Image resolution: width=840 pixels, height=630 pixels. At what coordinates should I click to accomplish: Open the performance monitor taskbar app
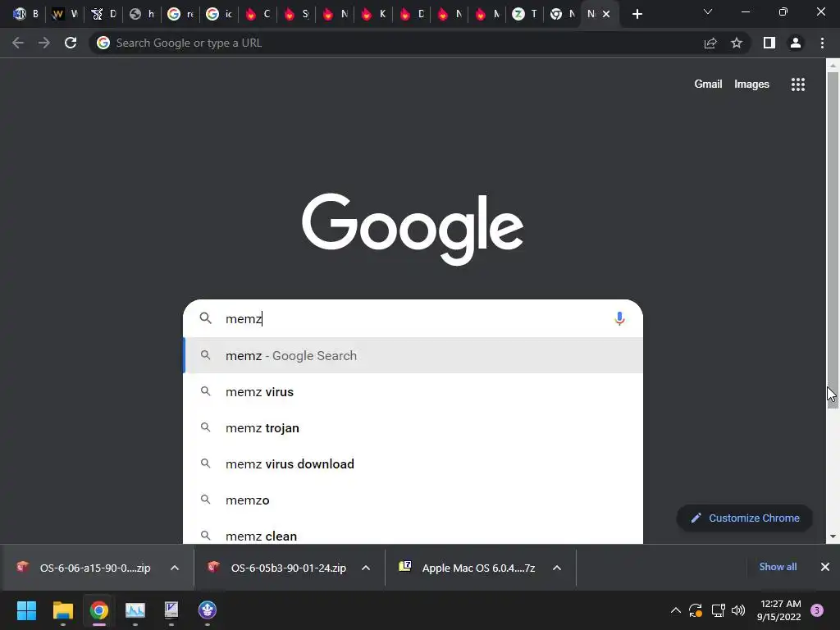(x=135, y=610)
